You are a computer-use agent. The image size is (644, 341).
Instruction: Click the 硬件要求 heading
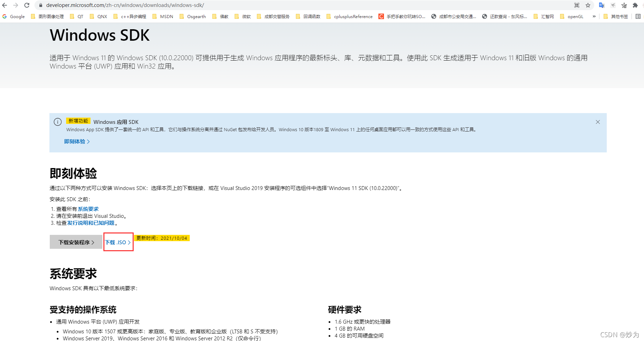(345, 310)
